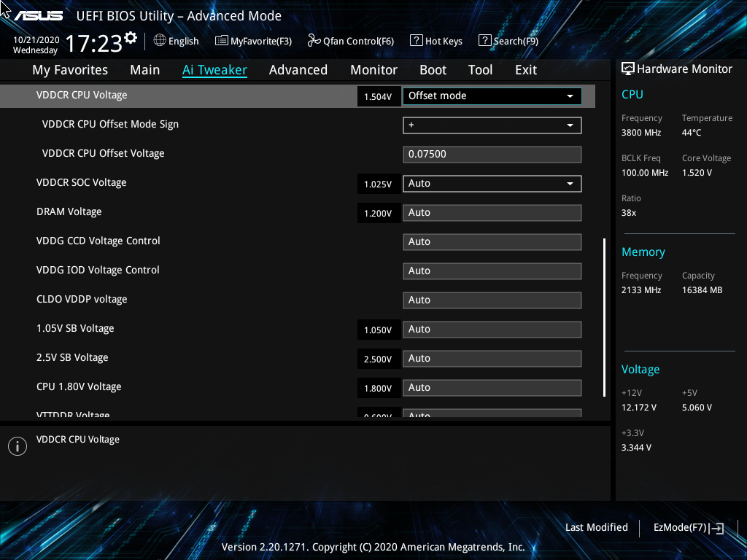Click the settings gear next to the clock

pos(131,38)
